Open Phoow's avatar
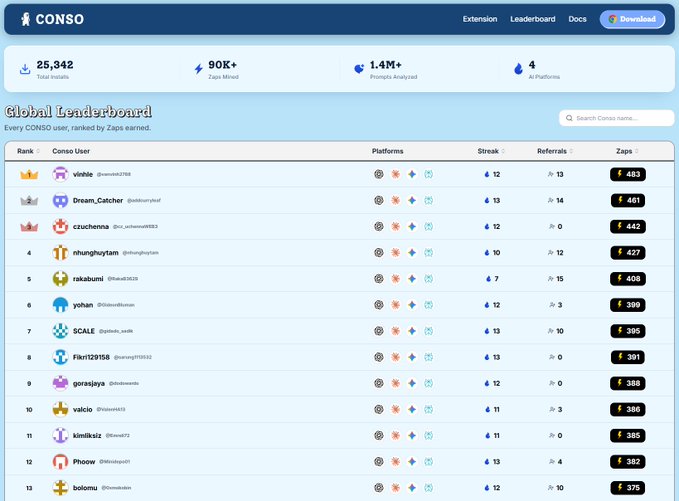The height and width of the screenshot is (501, 679). coord(60,462)
